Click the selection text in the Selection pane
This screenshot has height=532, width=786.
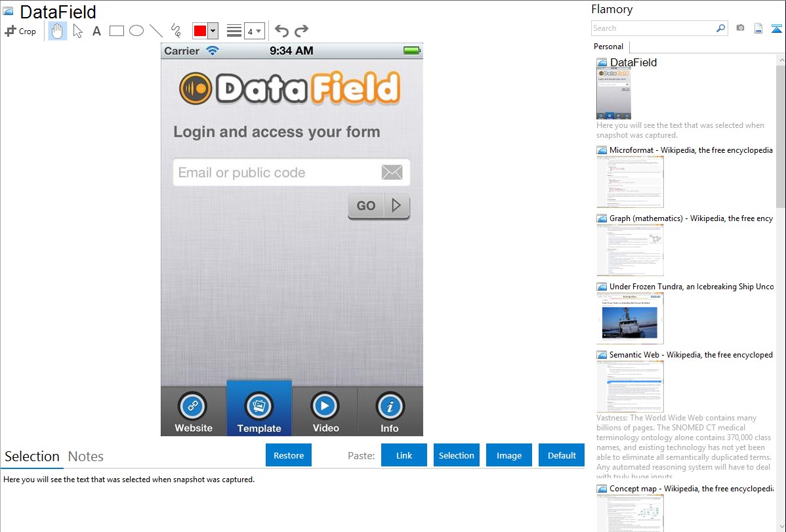129,480
